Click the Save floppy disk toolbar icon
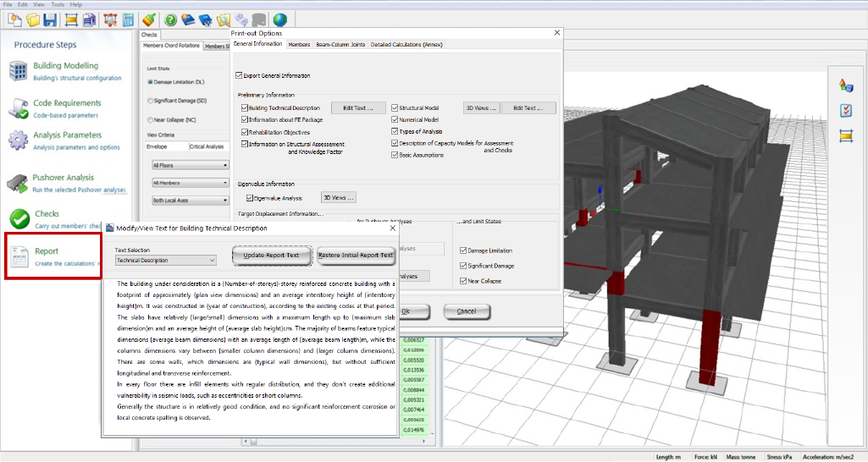 [x=50, y=19]
